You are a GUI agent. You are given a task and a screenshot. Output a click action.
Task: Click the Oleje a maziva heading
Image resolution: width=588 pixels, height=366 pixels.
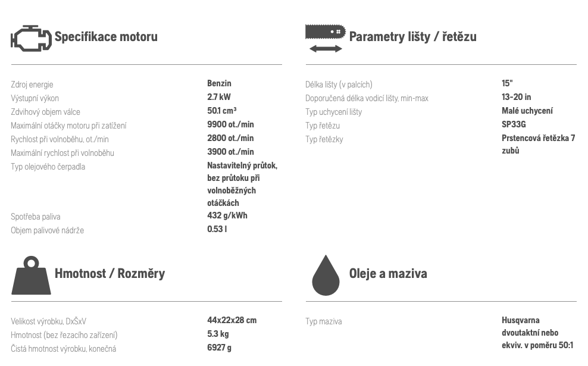[388, 273]
